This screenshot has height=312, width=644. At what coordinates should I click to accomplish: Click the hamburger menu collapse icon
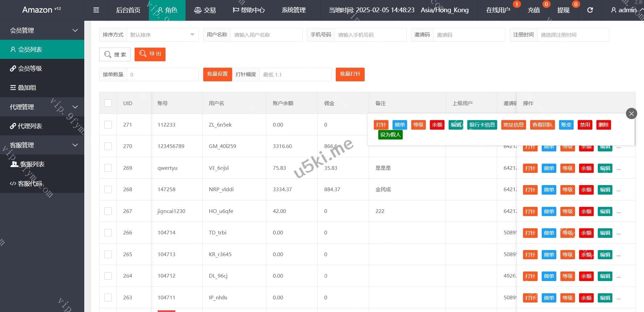pyautogui.click(x=96, y=10)
